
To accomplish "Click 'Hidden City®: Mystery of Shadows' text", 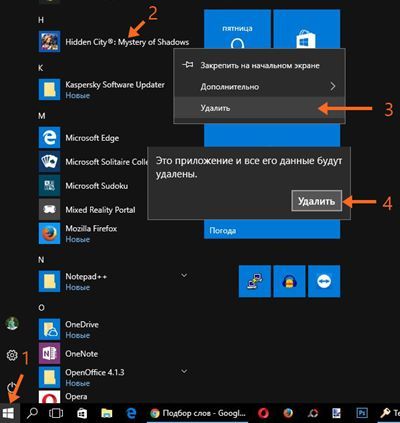I will 127,42.
